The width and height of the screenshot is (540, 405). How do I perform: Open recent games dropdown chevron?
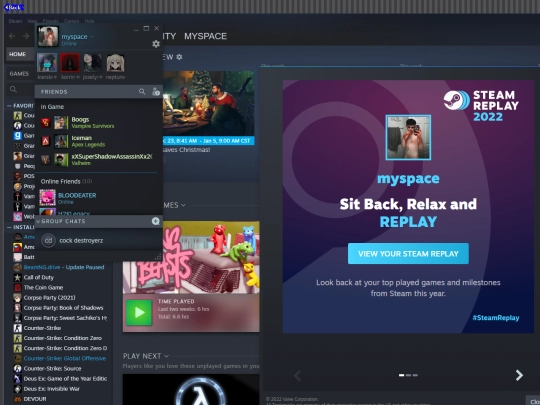[x=183, y=205]
